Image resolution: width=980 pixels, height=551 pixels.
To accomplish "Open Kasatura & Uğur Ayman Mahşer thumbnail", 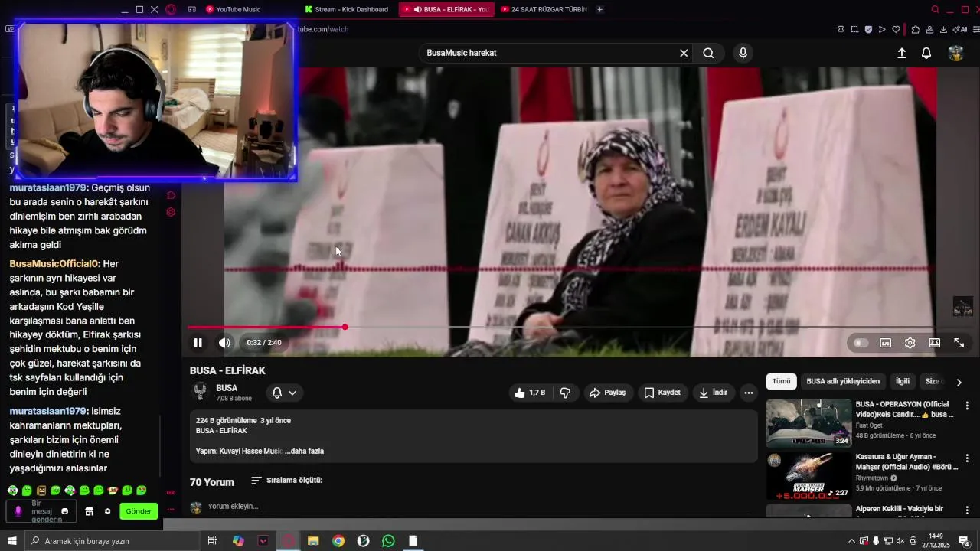I will (808, 475).
